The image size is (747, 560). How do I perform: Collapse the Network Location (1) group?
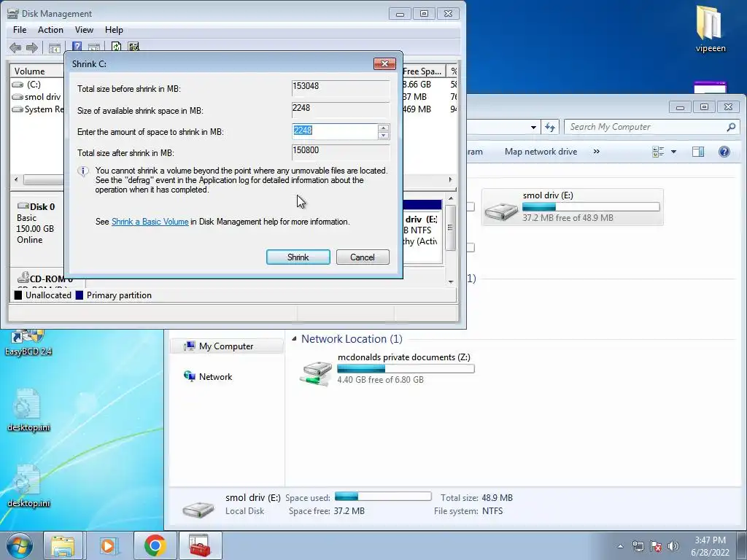point(295,338)
